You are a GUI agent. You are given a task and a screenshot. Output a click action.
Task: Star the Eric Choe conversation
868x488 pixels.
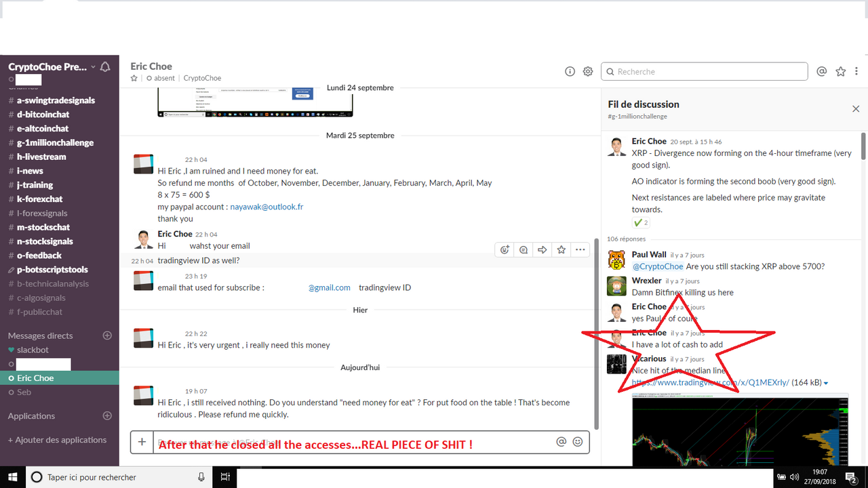point(134,78)
